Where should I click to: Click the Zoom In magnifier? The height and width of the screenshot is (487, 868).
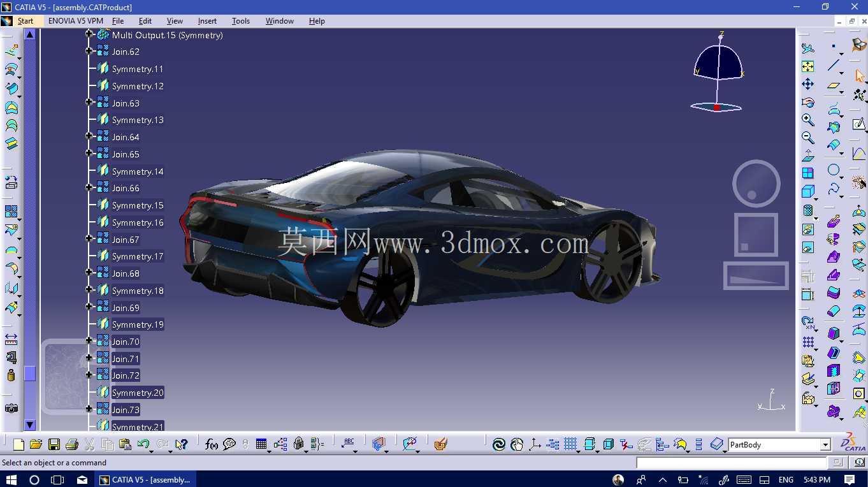(808, 120)
